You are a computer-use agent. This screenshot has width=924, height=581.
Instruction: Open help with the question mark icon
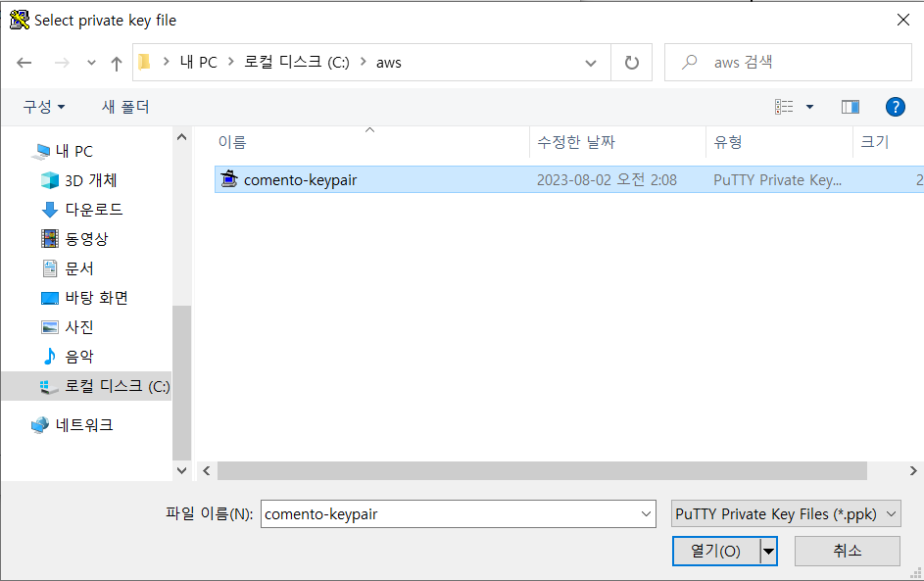coord(896,107)
